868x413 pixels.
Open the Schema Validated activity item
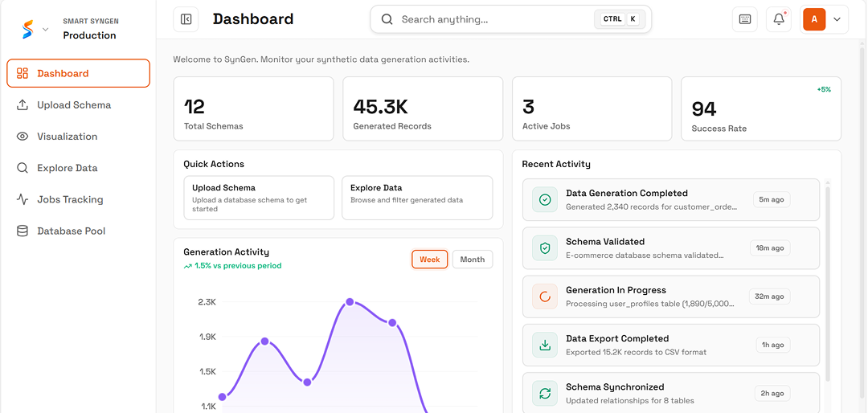pyautogui.click(x=671, y=248)
